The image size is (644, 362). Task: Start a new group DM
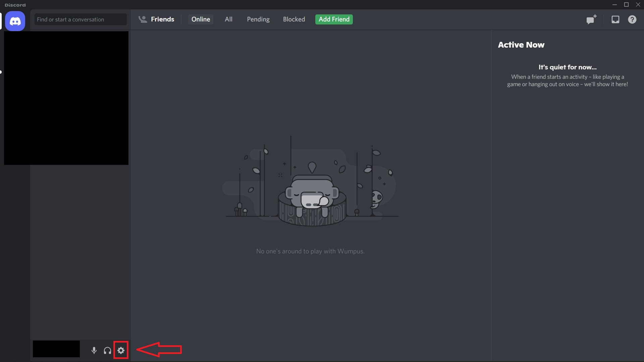pyautogui.click(x=591, y=19)
